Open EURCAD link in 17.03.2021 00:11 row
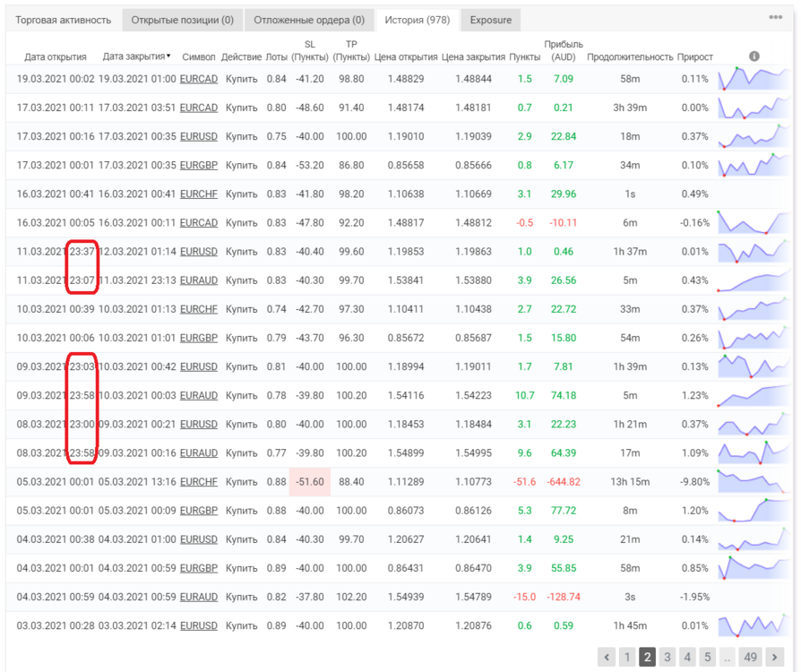The height and width of the screenshot is (672, 801). click(x=199, y=108)
